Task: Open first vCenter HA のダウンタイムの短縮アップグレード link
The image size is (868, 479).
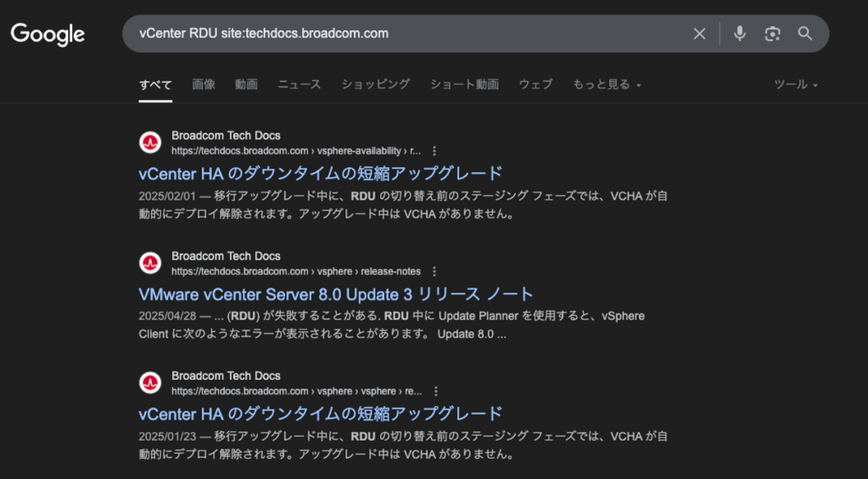Action: [x=320, y=174]
